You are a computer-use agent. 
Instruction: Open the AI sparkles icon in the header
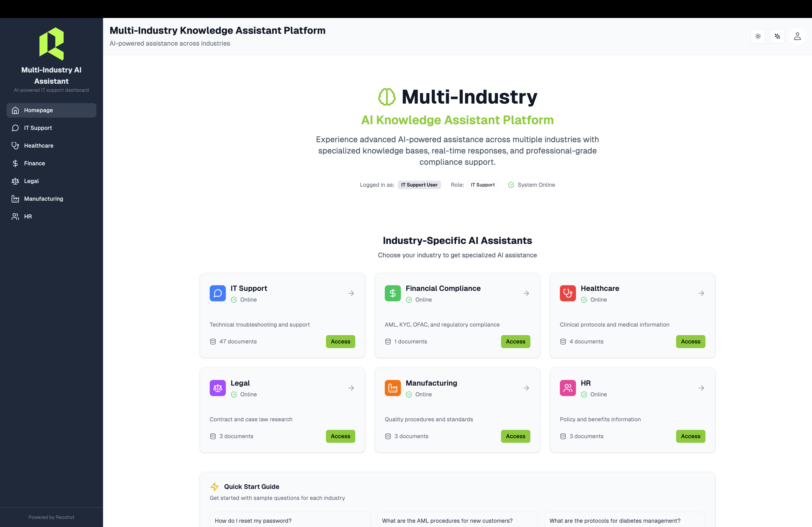point(778,36)
